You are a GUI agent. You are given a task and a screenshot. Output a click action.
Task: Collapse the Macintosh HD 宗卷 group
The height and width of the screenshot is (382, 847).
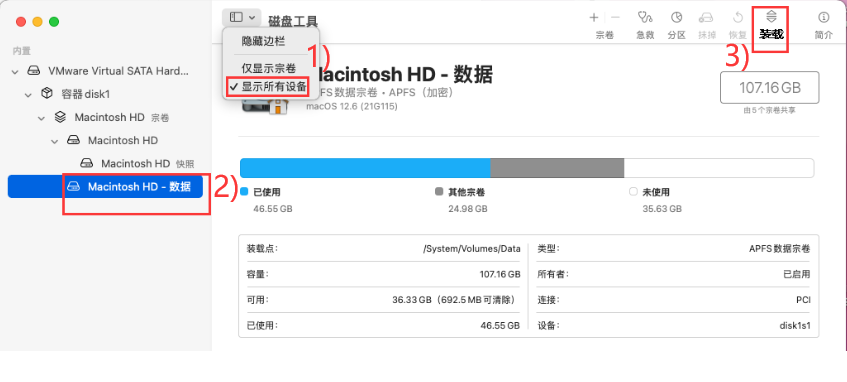click(41, 118)
